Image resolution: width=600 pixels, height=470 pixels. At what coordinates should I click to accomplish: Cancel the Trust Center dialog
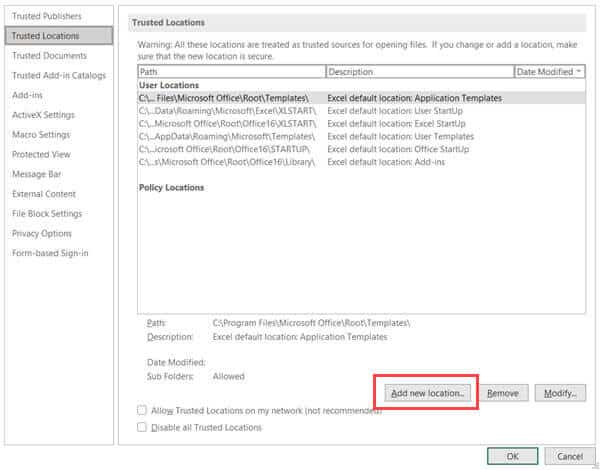pos(569,456)
